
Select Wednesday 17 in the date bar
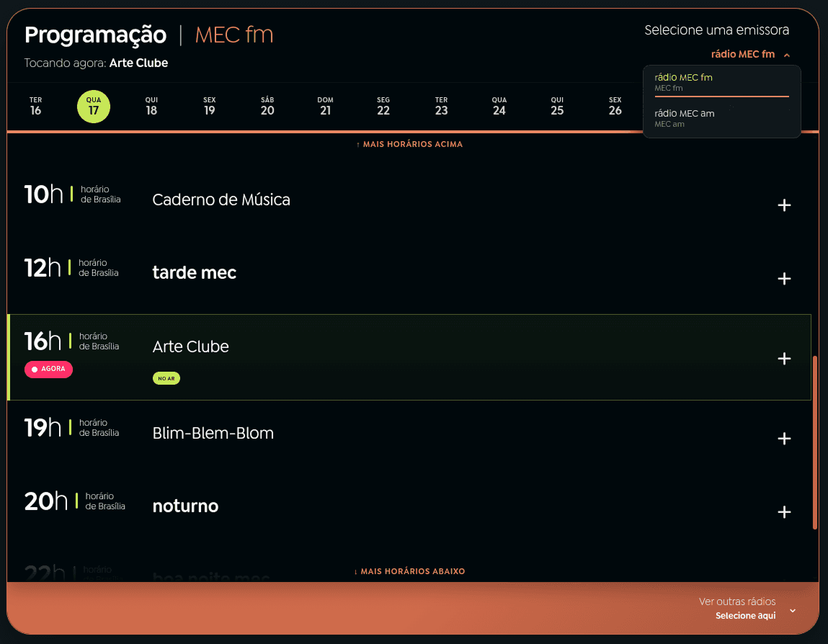coord(94,107)
